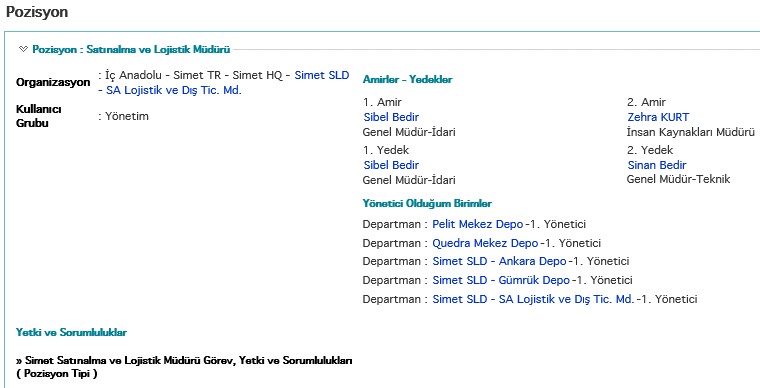
Task: Open the Simet SLD organization link
Action: click(x=322, y=76)
